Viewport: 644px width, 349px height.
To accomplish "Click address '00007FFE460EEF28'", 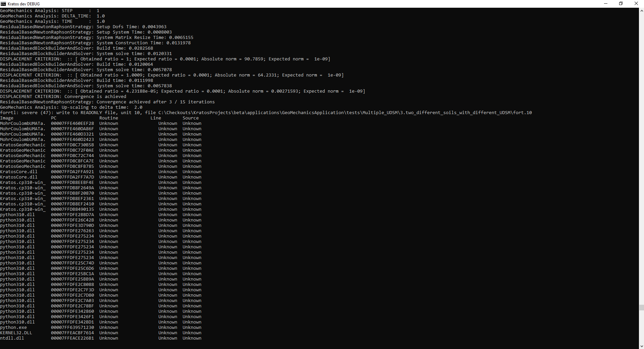I will click(73, 123).
